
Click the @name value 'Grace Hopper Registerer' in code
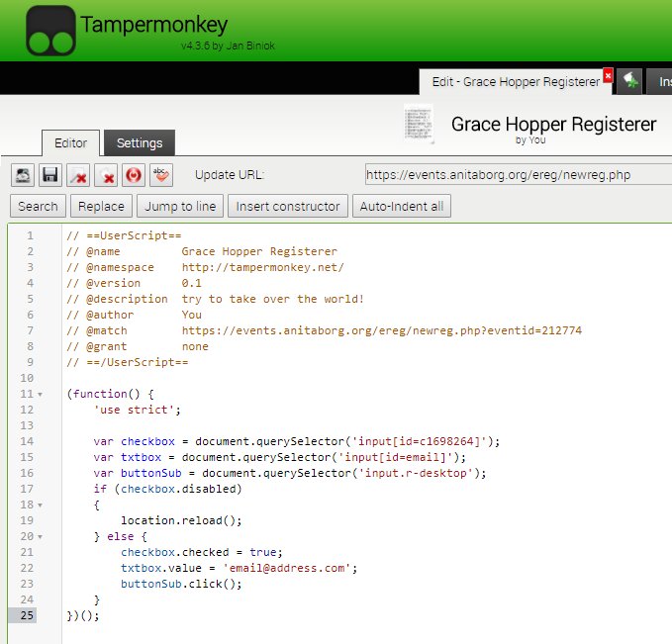click(x=259, y=251)
